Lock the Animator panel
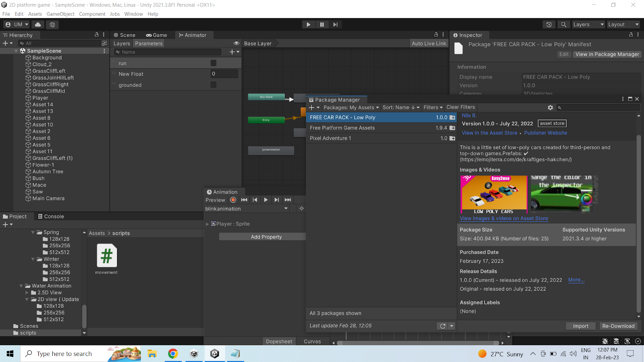The image size is (644, 362). click(x=436, y=35)
